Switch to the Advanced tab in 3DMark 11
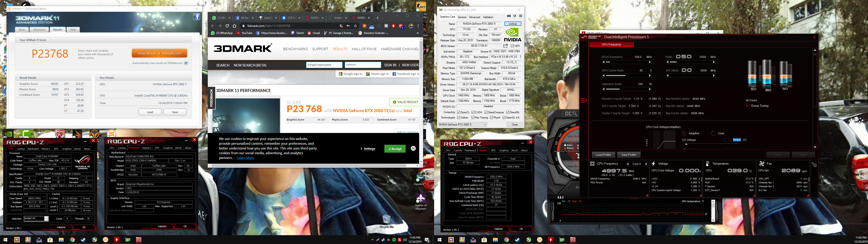Screen dimensions: 868x244 click(39, 30)
